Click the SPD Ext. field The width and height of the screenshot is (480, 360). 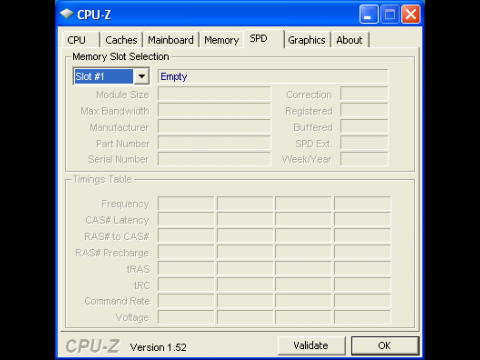pyautogui.click(x=364, y=143)
